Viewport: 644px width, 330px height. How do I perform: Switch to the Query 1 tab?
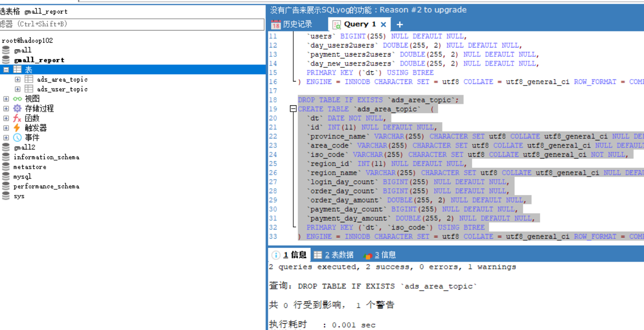click(x=360, y=24)
